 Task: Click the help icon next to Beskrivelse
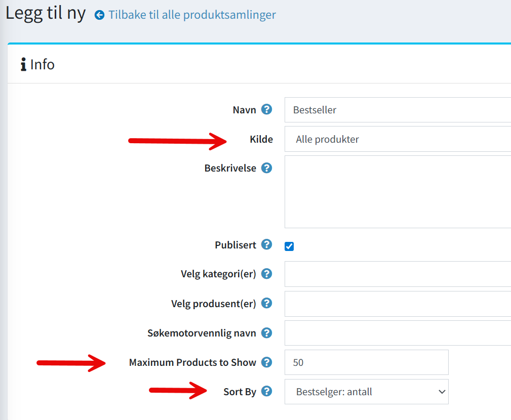[266, 168]
